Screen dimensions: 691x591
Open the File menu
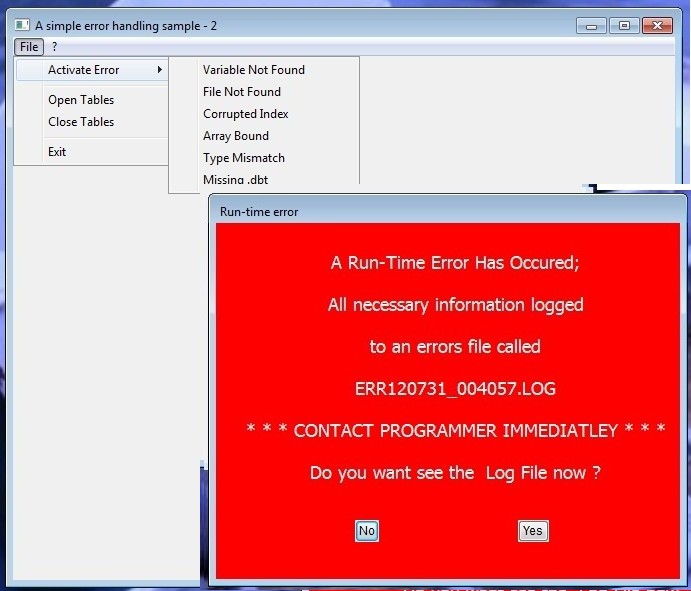tap(29, 47)
